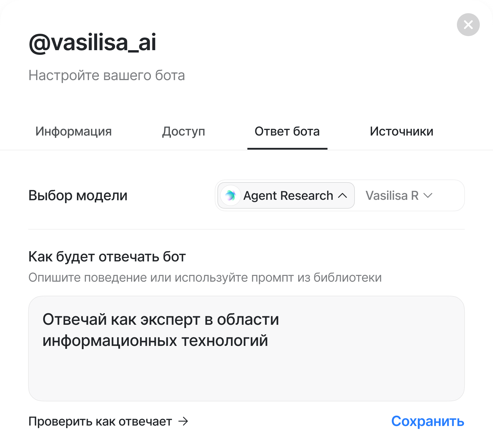Screen dimensions: 493x448
Task: Click the Agent Research swirl logo icon
Action: click(230, 195)
